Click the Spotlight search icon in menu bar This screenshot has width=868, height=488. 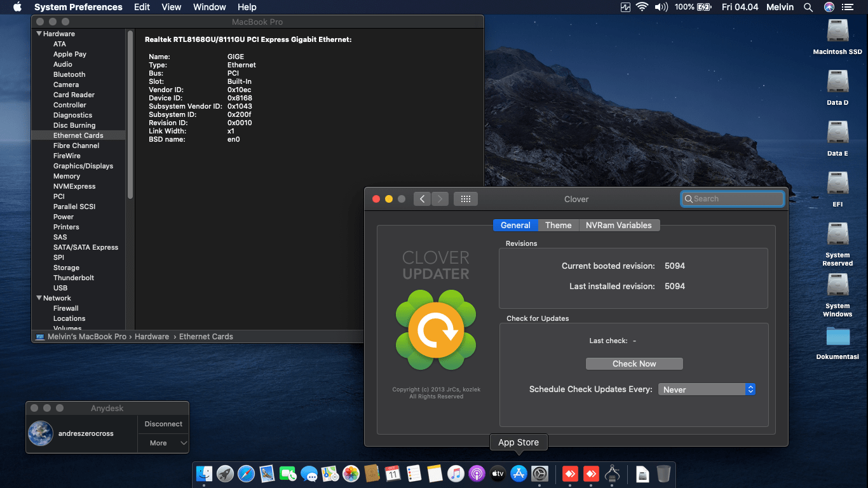coord(808,7)
